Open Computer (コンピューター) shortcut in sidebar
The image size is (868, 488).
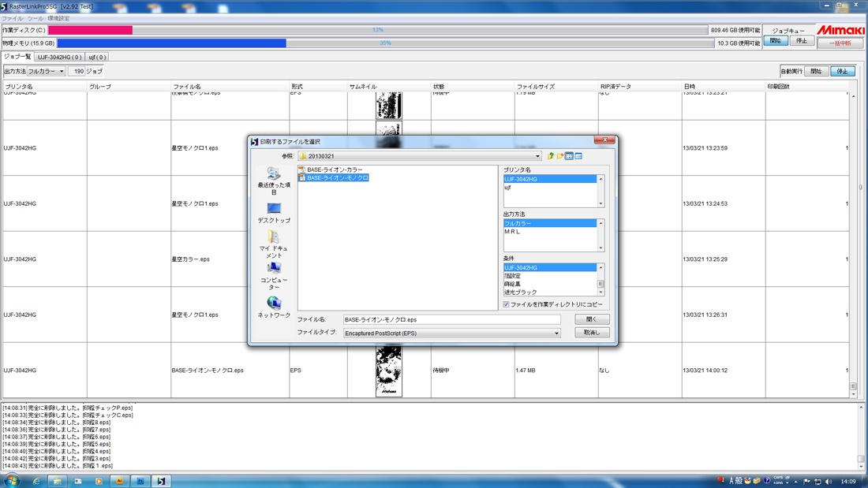(274, 276)
